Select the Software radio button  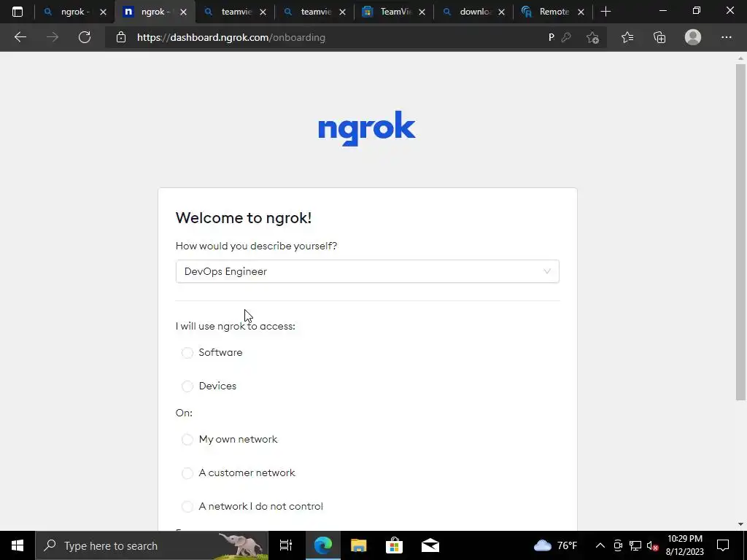click(187, 352)
